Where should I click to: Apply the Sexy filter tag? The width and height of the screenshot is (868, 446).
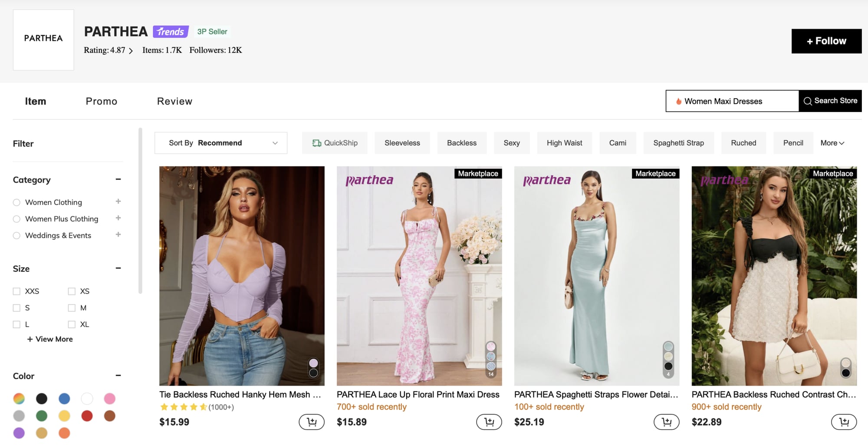(x=512, y=143)
